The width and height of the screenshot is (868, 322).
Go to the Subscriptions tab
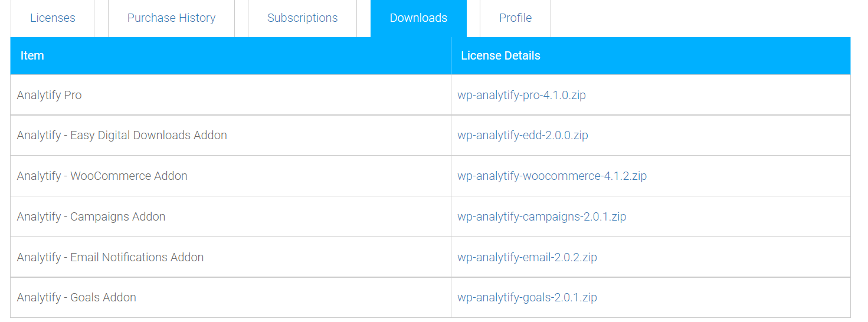[302, 18]
